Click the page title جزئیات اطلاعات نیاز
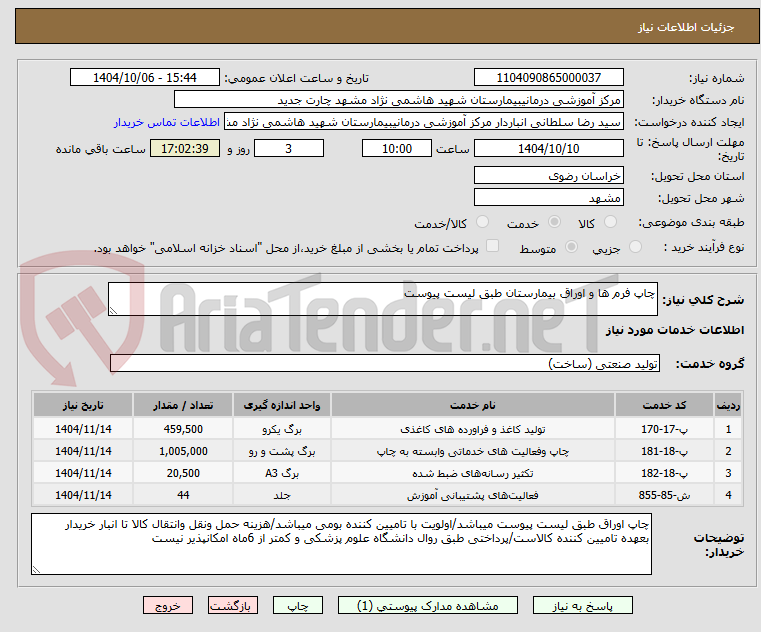The image size is (761, 632). tap(685, 27)
